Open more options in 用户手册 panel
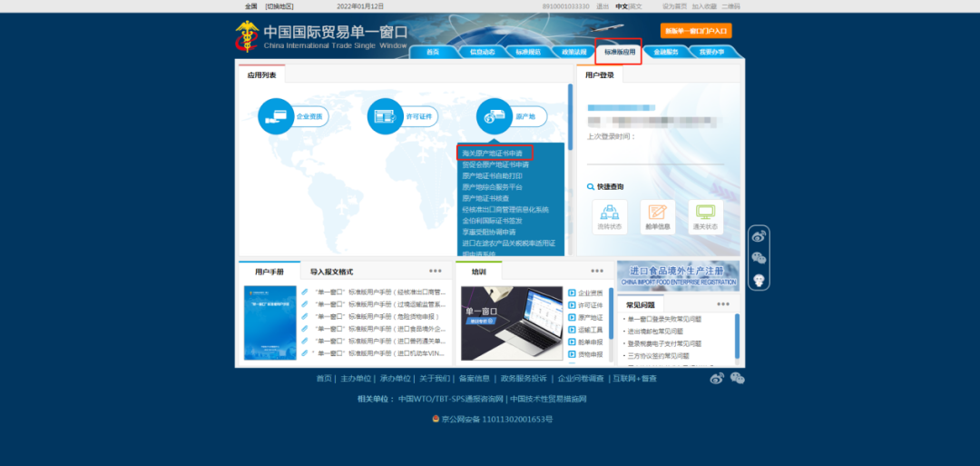This screenshot has width=980, height=466. pyautogui.click(x=436, y=271)
